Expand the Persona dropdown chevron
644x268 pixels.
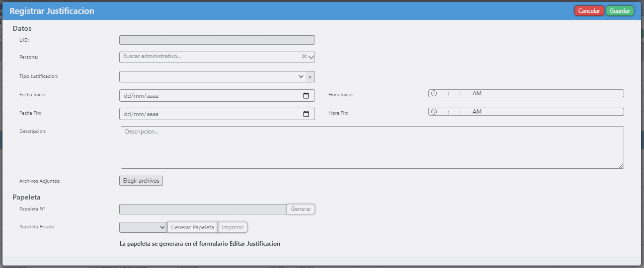point(311,57)
